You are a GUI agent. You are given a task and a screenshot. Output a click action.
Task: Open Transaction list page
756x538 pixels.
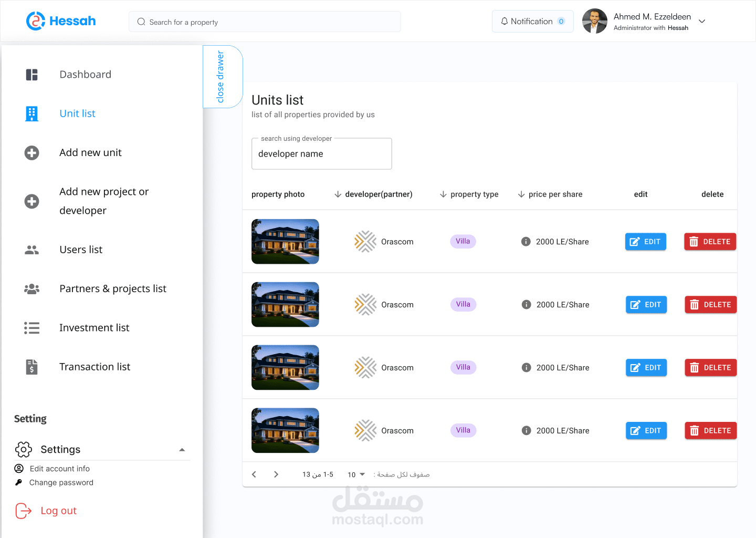pyautogui.click(x=94, y=367)
